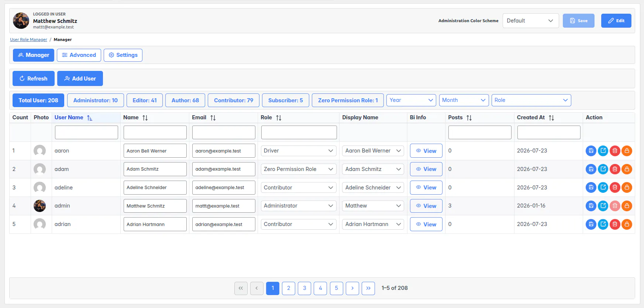The height and width of the screenshot is (308, 644).
Task: Follow the User Role Manager breadcrumb link
Action: pos(28,40)
